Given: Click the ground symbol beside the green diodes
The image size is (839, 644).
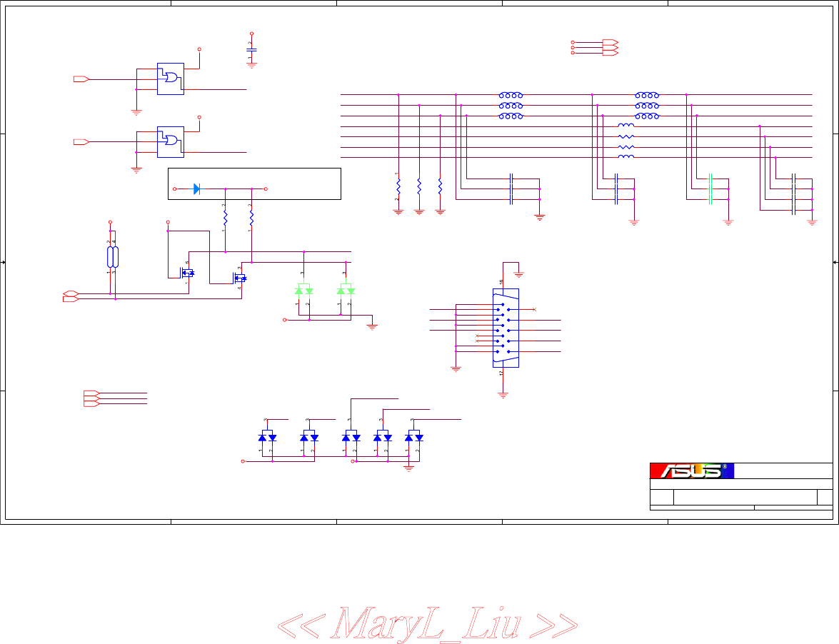Looking at the screenshot, I should (x=372, y=326).
